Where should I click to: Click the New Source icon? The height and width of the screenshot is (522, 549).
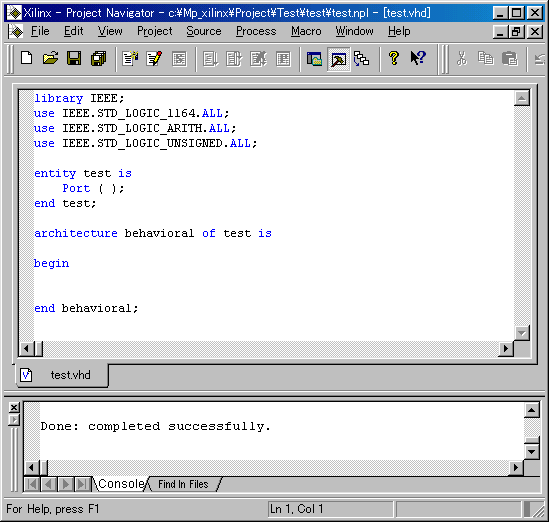(130, 58)
